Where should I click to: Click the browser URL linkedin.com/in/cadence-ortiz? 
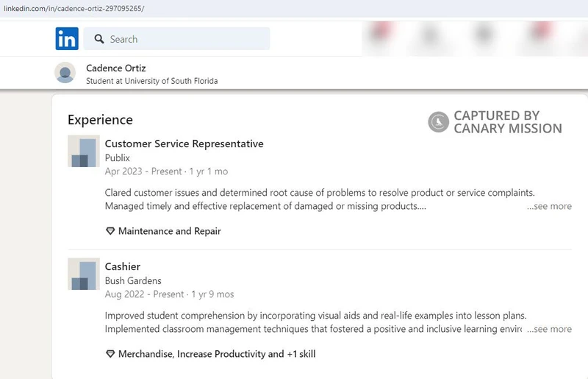point(74,8)
